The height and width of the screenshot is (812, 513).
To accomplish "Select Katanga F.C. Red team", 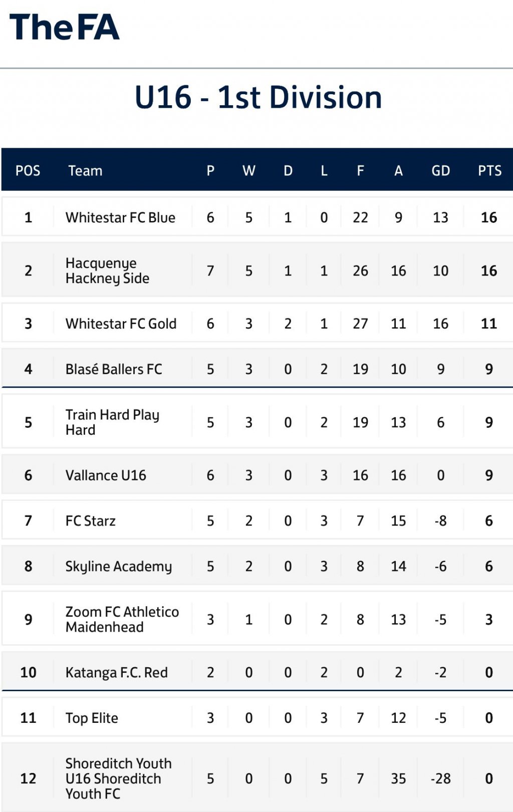I will coord(116,673).
